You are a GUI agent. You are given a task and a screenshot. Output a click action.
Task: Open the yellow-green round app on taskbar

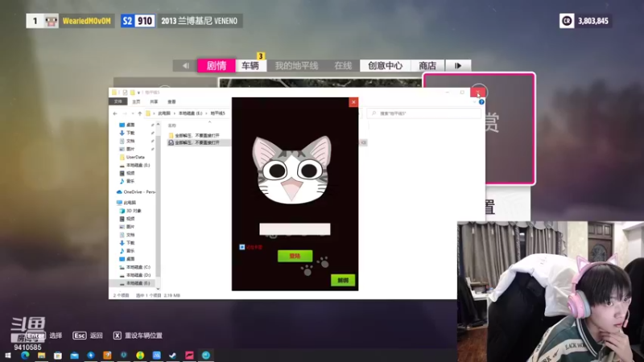pos(140,356)
